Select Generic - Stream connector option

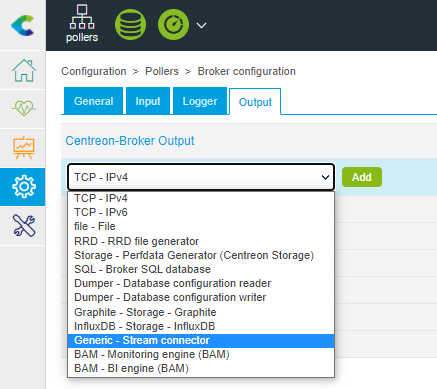pyautogui.click(x=201, y=340)
